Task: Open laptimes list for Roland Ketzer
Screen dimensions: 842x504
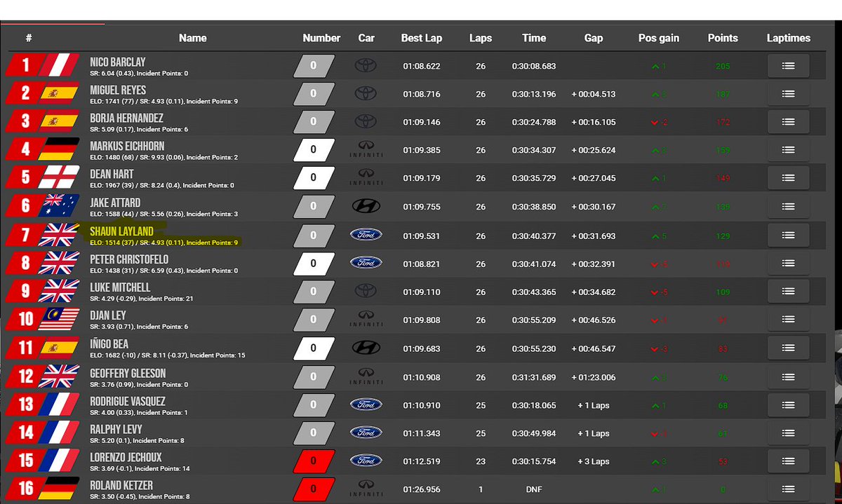Action: coord(788,489)
